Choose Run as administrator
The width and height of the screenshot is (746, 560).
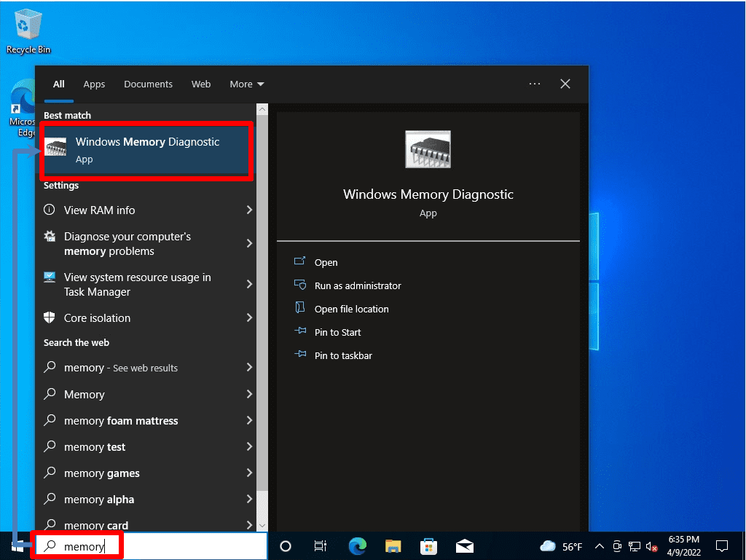pos(357,285)
